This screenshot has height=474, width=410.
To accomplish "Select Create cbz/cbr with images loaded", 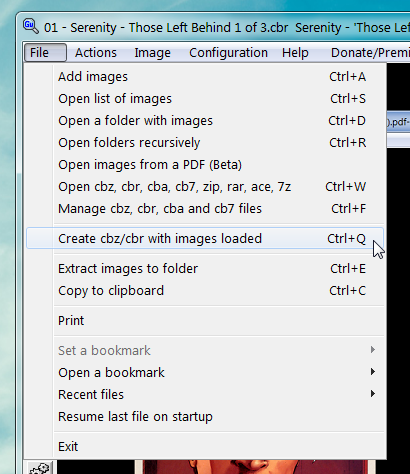I will (x=205, y=238).
